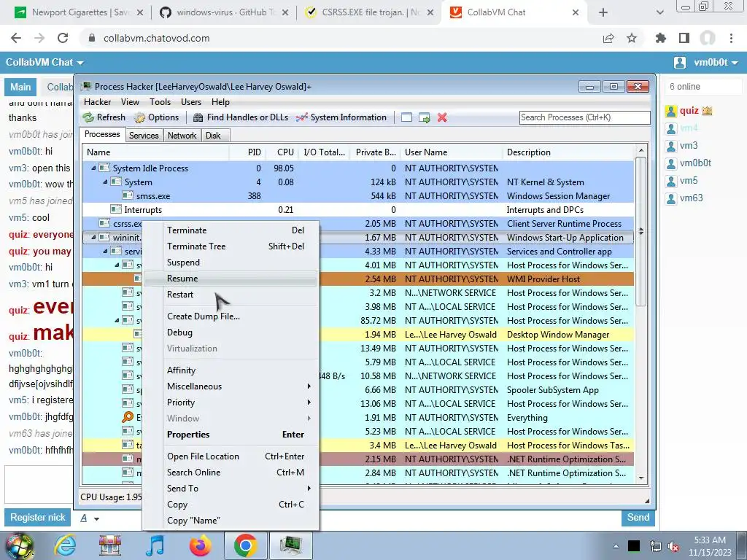This screenshot has height=560, width=747.
Task: Switch to the Network tab
Action: (182, 135)
